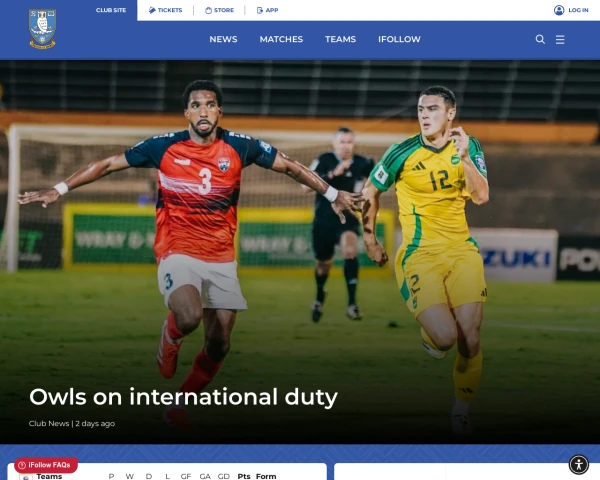Sort league table by Pts column
The height and width of the screenshot is (480, 600).
(x=244, y=476)
